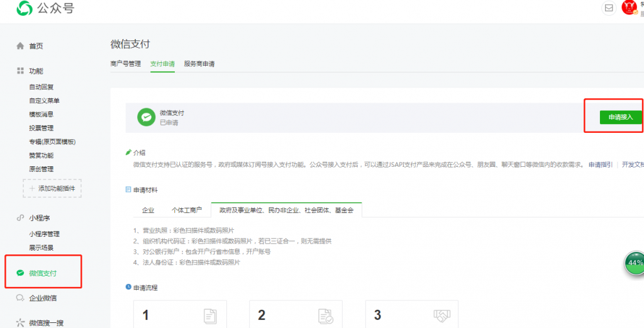Click the 添加功能插件 button

coord(52,188)
